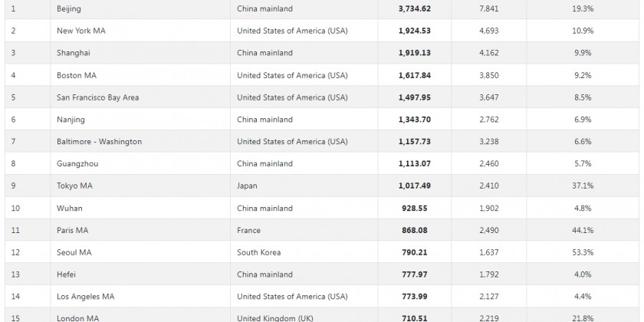Click the 44.1% value for Paris
The width and height of the screenshot is (644, 322).
(x=583, y=230)
